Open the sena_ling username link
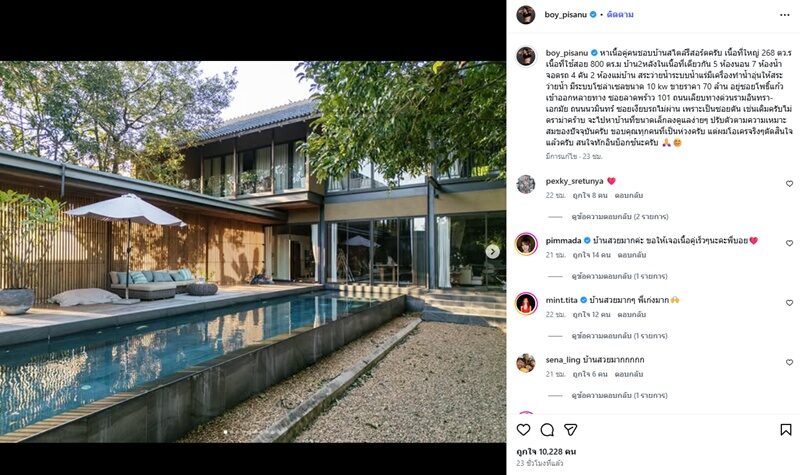This screenshot has height=475, width=800. 567,359
